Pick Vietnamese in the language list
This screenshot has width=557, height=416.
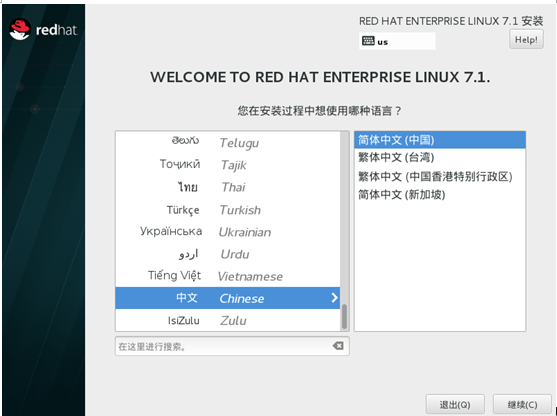click(x=227, y=276)
